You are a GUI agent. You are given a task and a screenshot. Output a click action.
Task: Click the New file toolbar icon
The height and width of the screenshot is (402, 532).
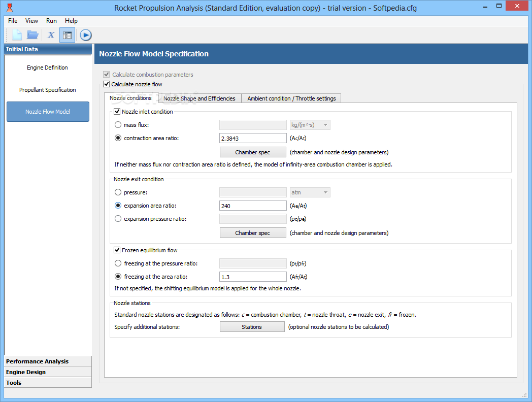(x=17, y=35)
